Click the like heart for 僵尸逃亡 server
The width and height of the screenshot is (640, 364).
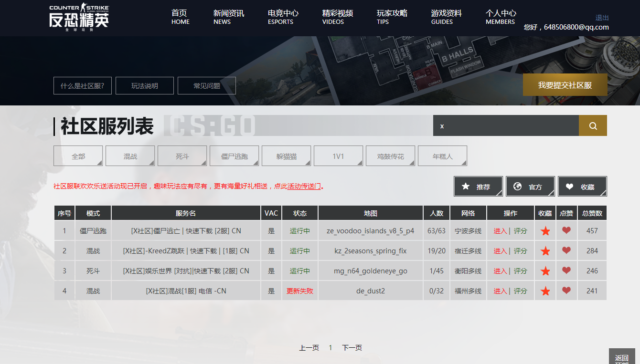(566, 230)
